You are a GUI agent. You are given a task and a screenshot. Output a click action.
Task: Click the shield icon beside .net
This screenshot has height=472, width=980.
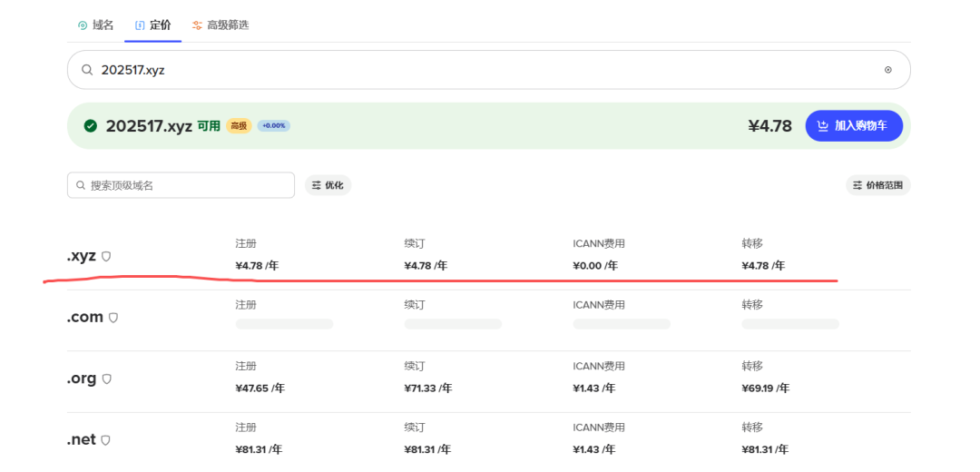coord(105,440)
